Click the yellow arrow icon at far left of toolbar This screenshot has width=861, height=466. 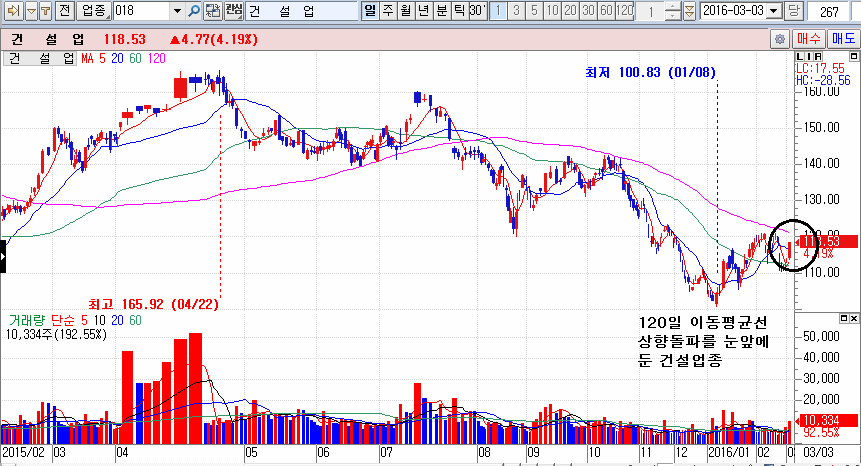tap(10, 10)
